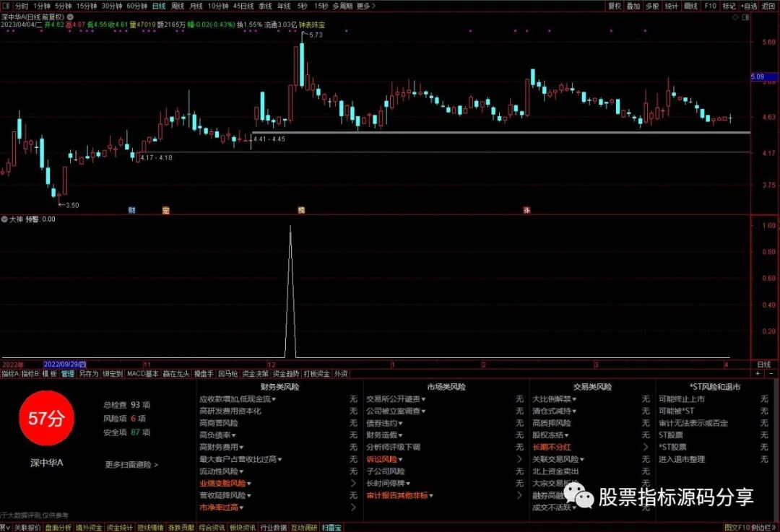This screenshot has height=532, width=780.
Task: Open 更多扫雷避险 link
Action: pyautogui.click(x=131, y=465)
